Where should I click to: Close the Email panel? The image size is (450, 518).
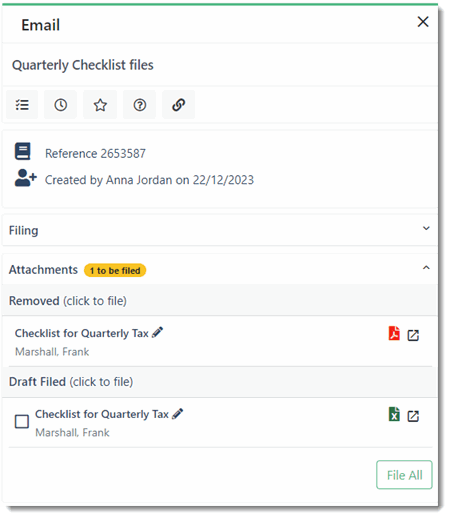[x=423, y=22]
